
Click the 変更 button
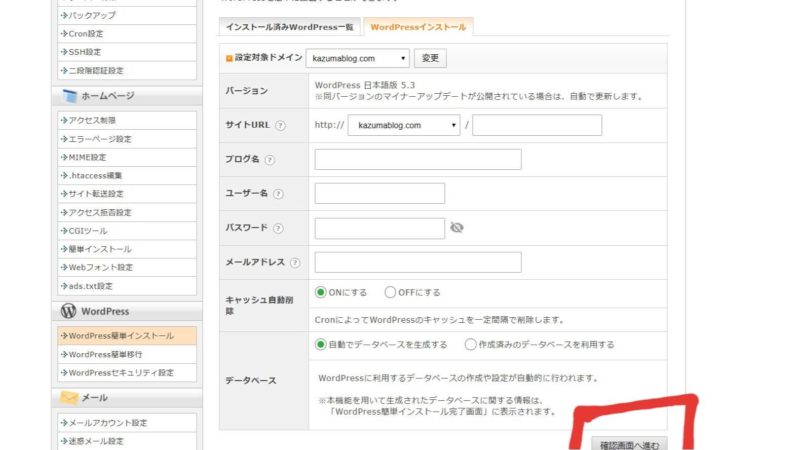click(x=430, y=58)
